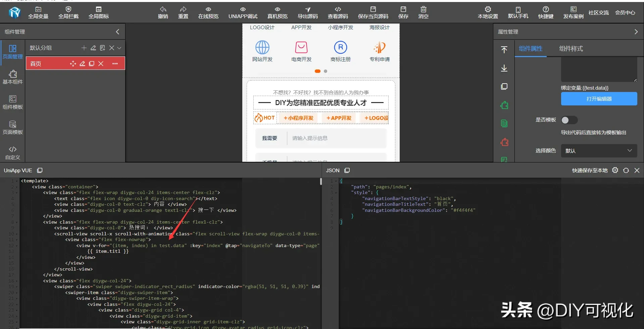This screenshot has height=329, width=644.
Task: Click the 我需要 input field
Action: (x=336, y=138)
